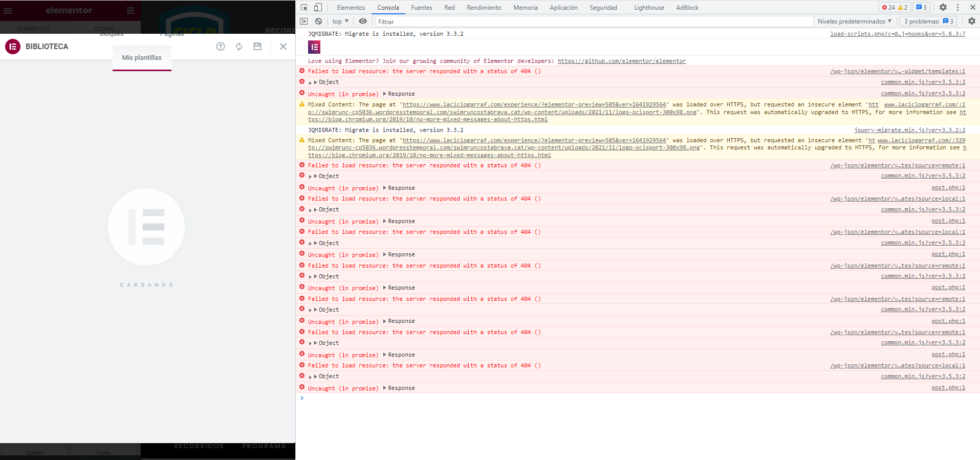Click the 3 messages issues badge in top bar
980x460 pixels.
922,7
